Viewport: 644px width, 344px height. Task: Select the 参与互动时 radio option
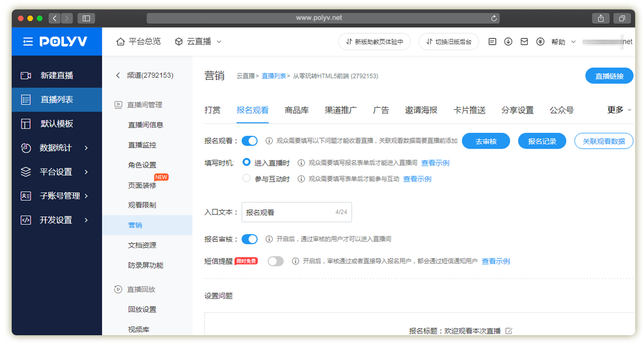[x=246, y=178]
